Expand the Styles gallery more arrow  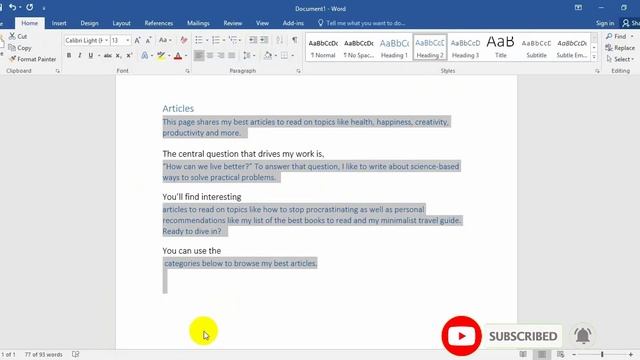coord(594,58)
